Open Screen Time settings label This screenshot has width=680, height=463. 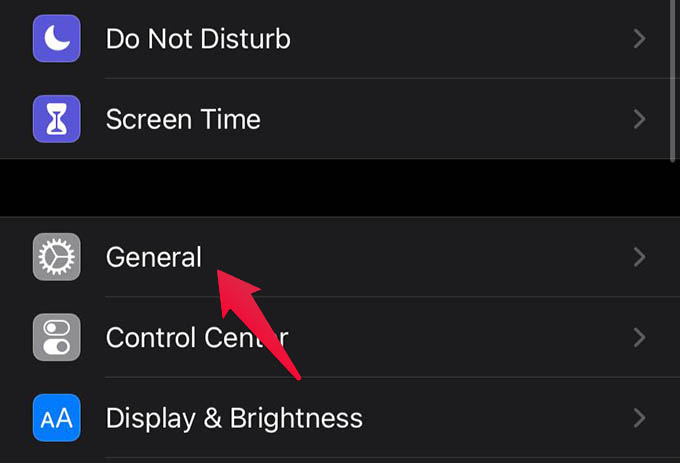point(183,119)
